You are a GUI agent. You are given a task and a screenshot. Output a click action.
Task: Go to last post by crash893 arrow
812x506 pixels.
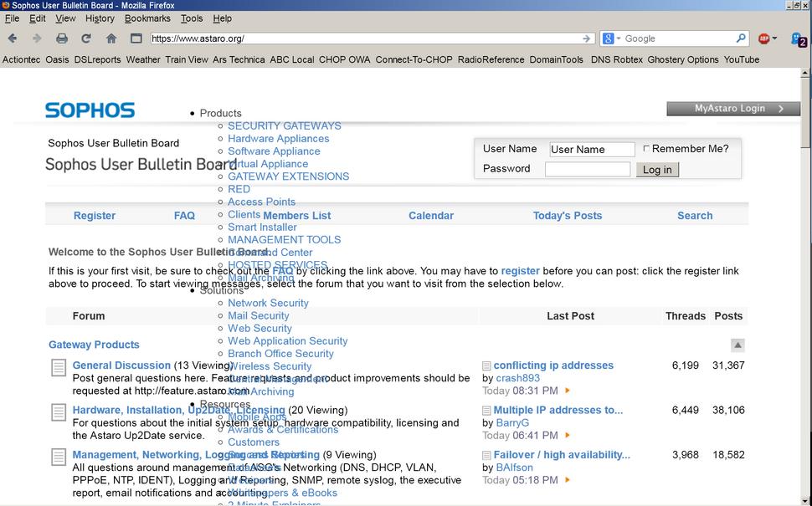coord(568,391)
